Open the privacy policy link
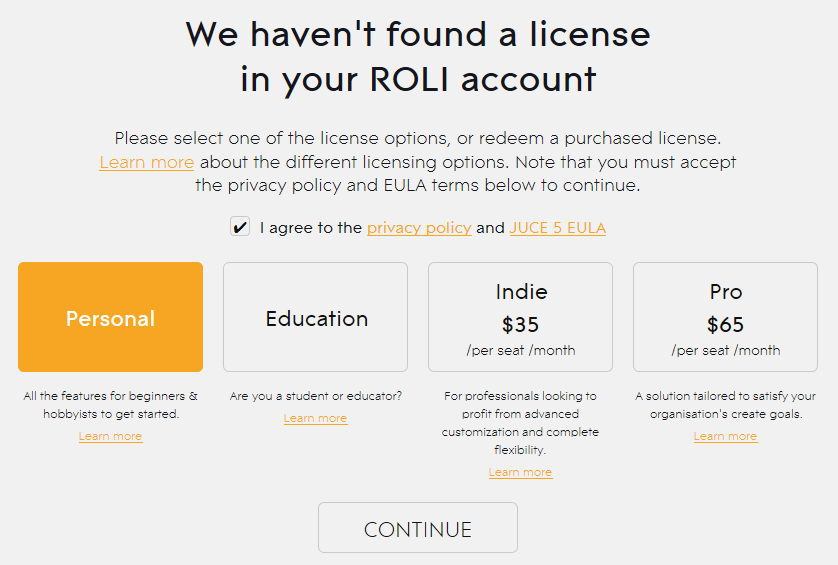Viewport: 838px width, 565px height. [x=419, y=228]
